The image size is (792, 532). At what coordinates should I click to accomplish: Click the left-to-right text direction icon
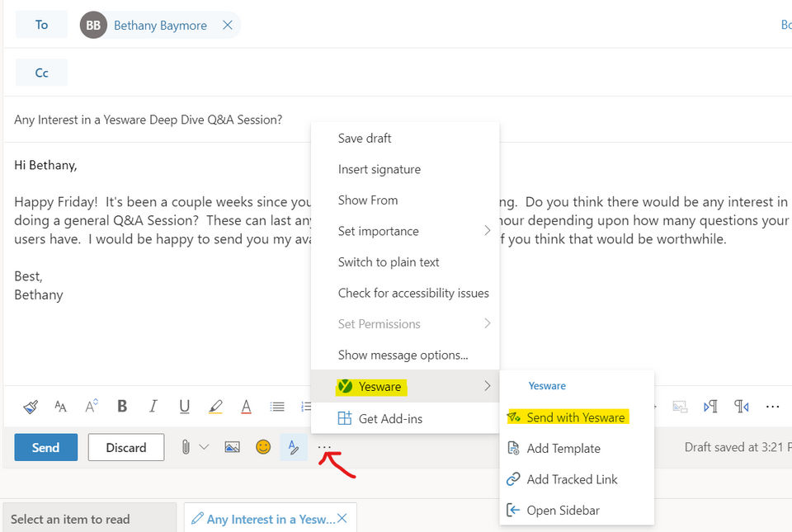(x=710, y=406)
